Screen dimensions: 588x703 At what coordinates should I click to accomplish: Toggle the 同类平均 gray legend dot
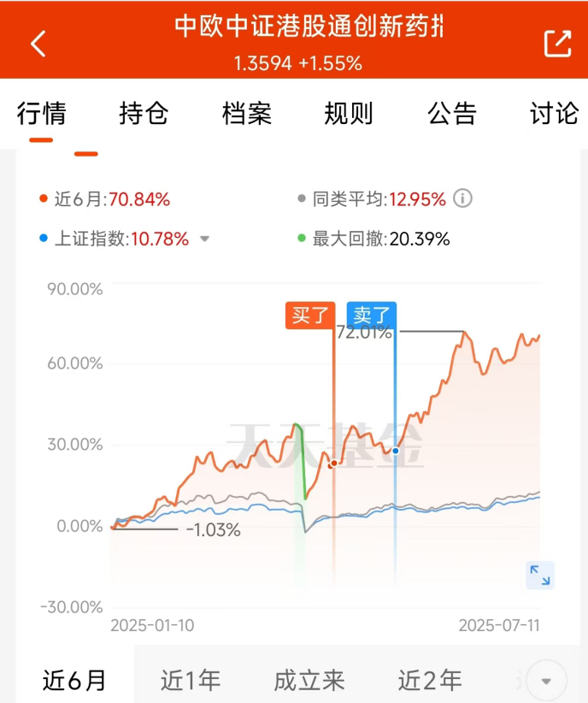pos(302,198)
